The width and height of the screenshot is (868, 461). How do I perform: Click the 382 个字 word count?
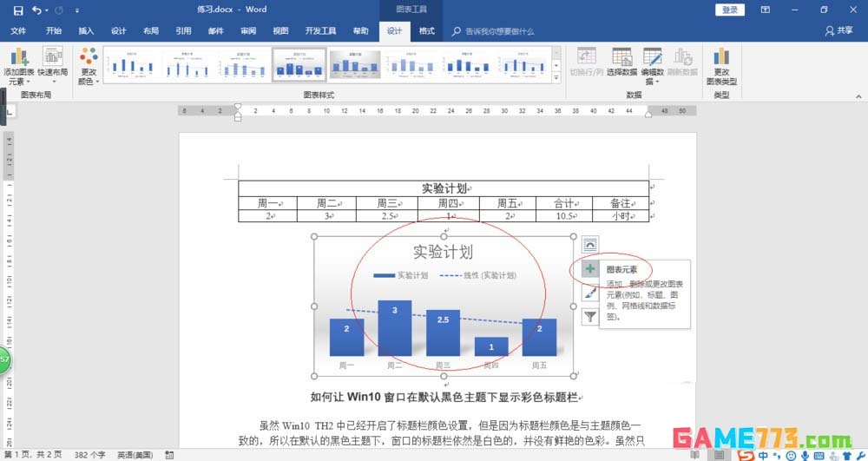coord(89,455)
